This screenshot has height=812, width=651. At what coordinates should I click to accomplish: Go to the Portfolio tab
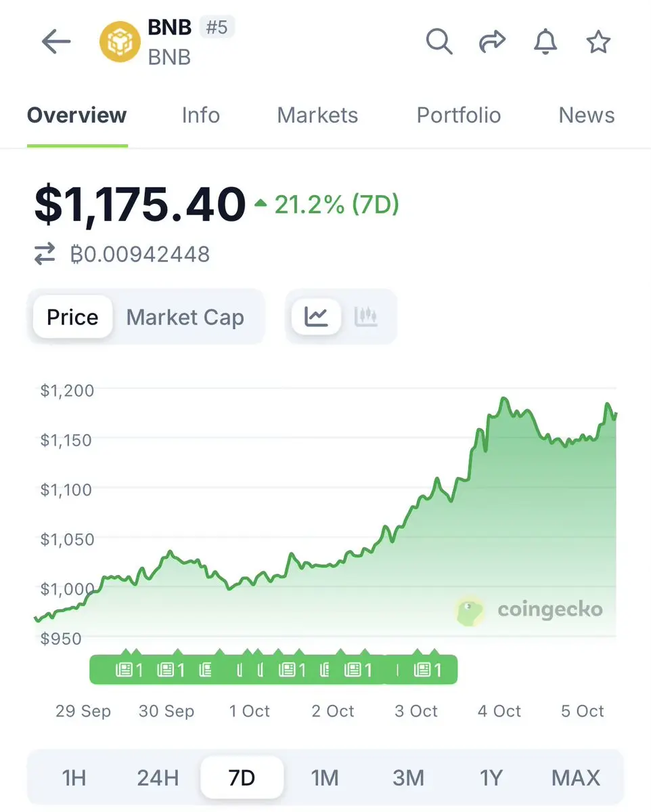[x=458, y=115]
